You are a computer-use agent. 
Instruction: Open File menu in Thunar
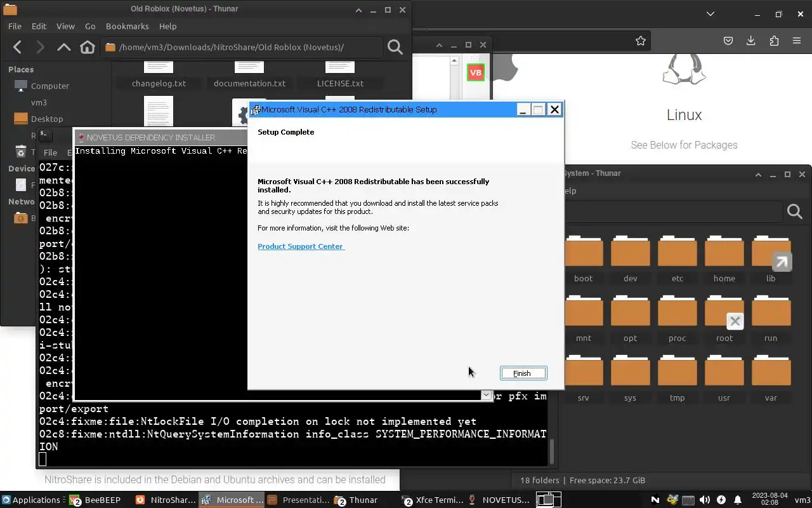coord(15,26)
